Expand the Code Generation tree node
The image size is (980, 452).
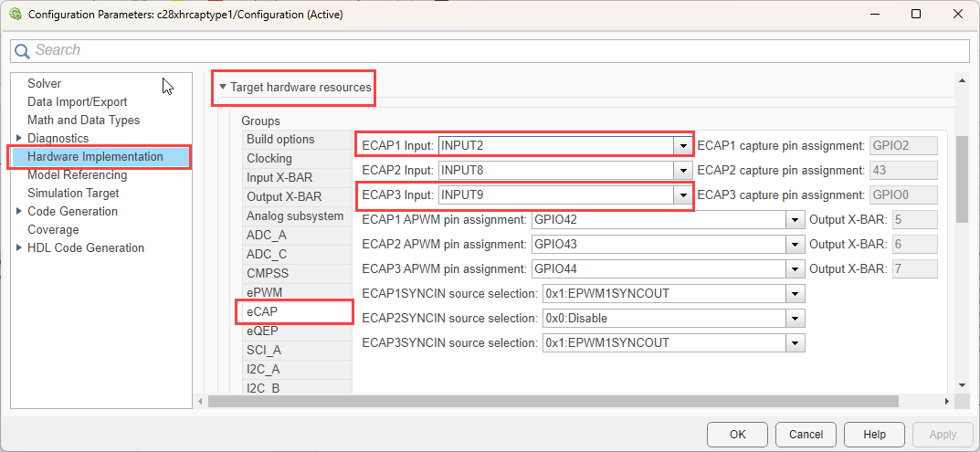click(x=19, y=211)
